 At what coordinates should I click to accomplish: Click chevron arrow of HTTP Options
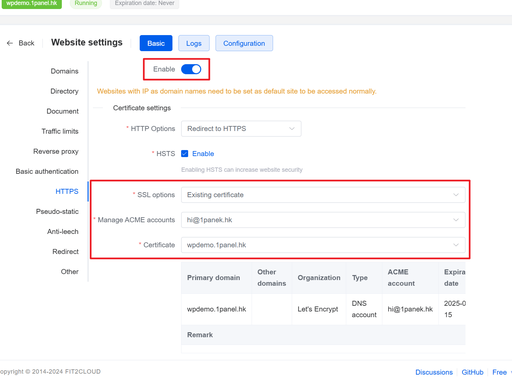(x=292, y=129)
